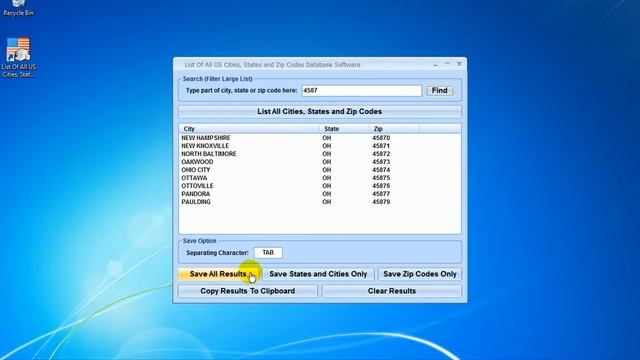640x360 pixels.
Task: Maximize the Zip Codes Database Software window
Action: click(447, 64)
